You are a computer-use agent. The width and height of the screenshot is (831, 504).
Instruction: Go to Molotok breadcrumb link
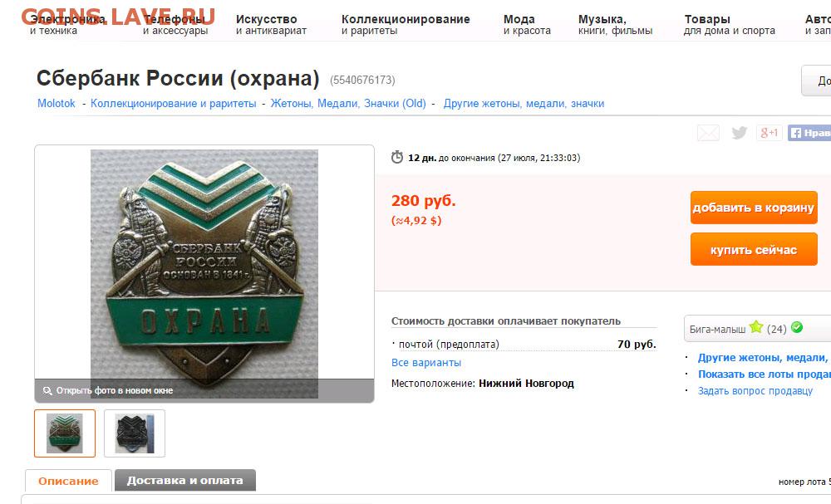coord(57,103)
